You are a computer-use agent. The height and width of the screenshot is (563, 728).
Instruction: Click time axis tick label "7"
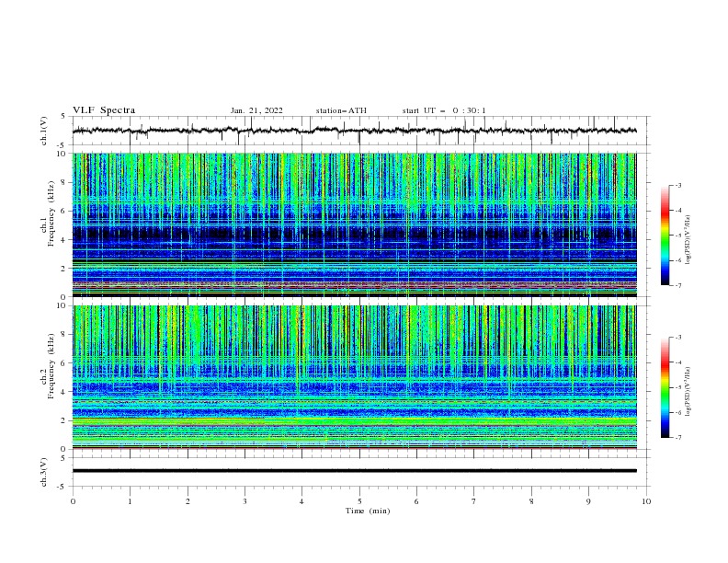pyautogui.click(x=474, y=501)
